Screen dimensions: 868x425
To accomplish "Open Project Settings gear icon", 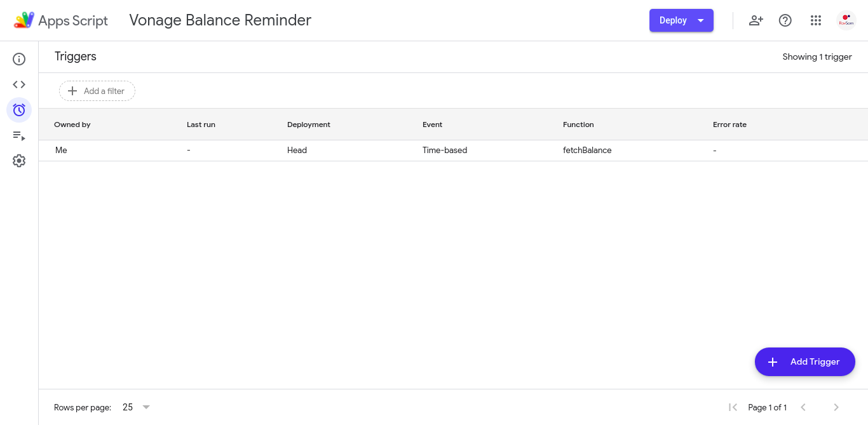I will [19, 161].
